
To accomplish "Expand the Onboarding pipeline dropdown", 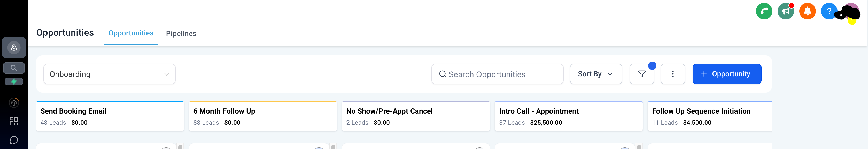I will [x=109, y=74].
